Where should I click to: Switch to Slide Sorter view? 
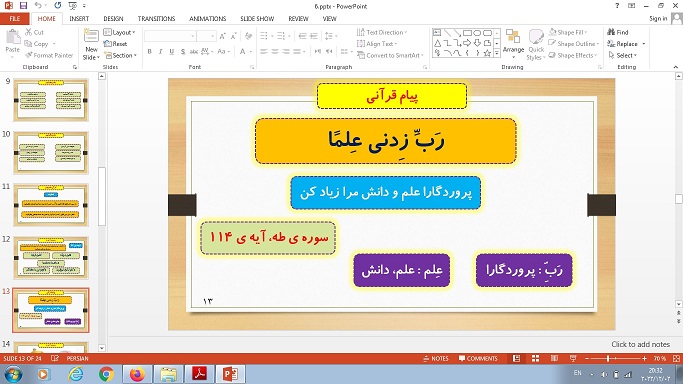(535, 358)
